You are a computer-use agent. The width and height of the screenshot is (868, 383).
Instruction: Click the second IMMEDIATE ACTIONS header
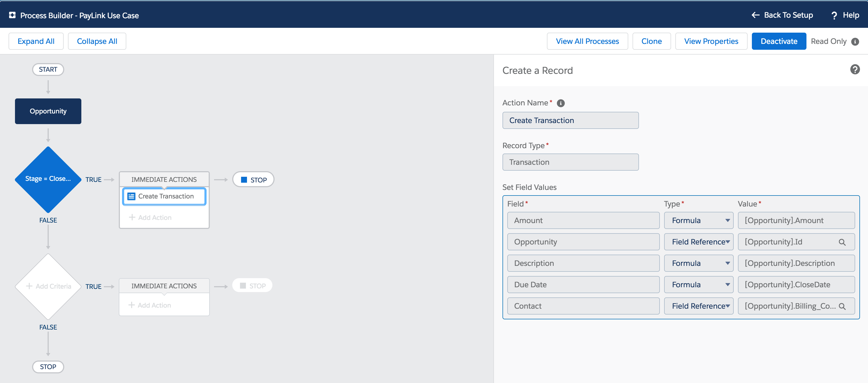tap(164, 286)
